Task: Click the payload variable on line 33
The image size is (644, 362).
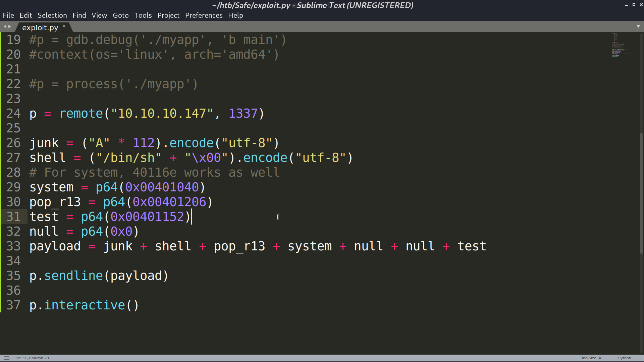Action: [55, 246]
